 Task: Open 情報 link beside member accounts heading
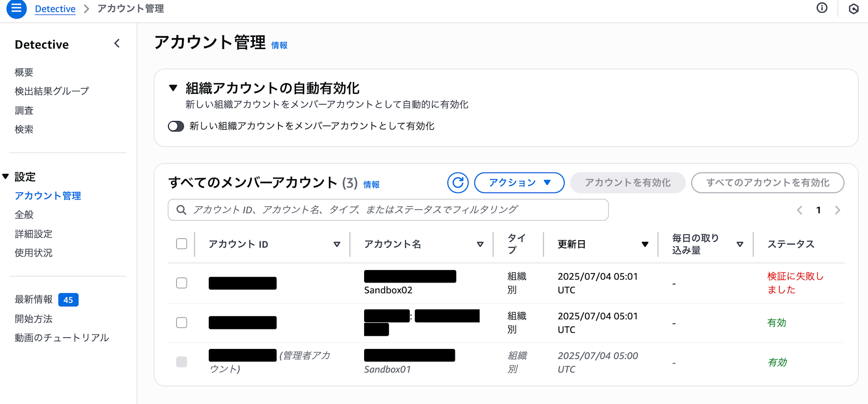[x=372, y=185]
